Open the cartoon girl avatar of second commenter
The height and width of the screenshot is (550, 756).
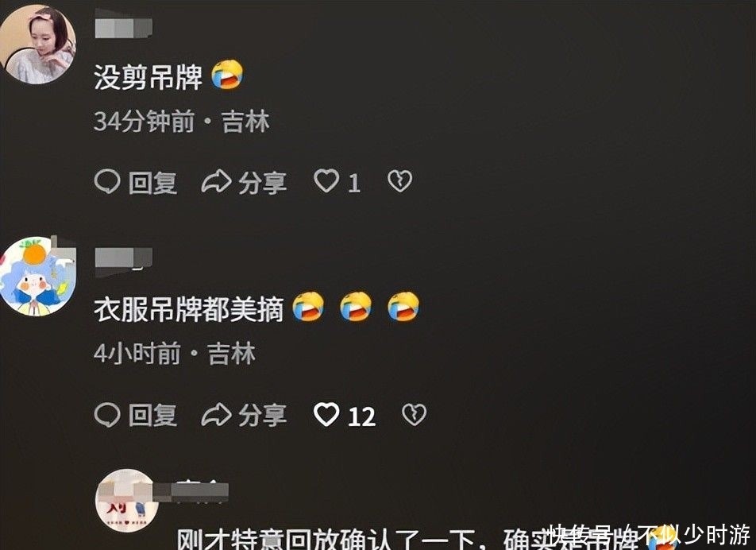37,277
